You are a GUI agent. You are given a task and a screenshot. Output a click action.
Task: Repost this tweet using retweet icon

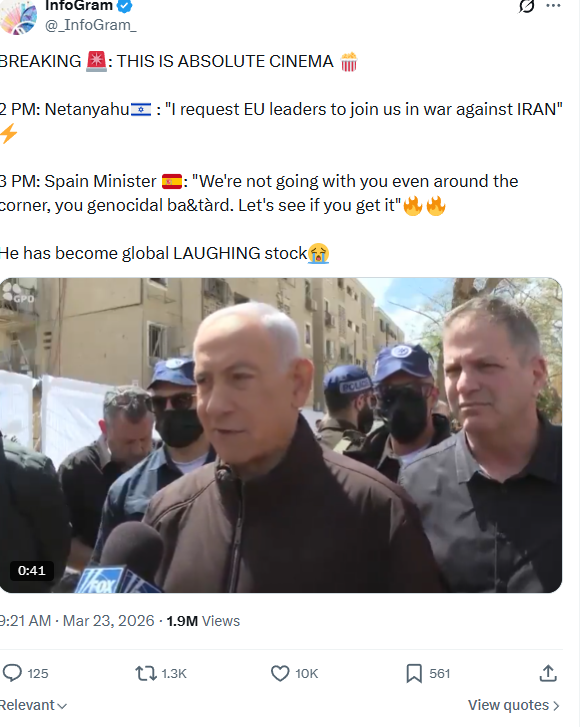(x=146, y=675)
